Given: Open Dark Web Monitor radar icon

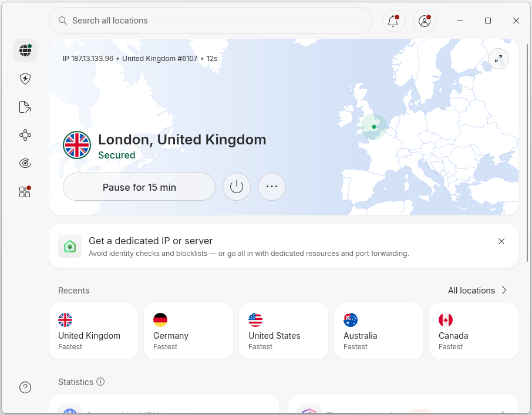Looking at the screenshot, I should (25, 163).
